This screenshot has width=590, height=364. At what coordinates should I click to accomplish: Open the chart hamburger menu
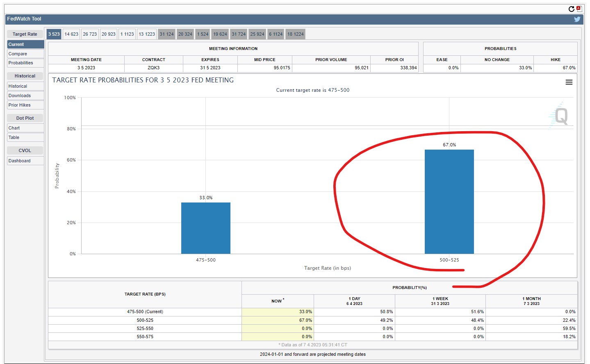coord(569,82)
